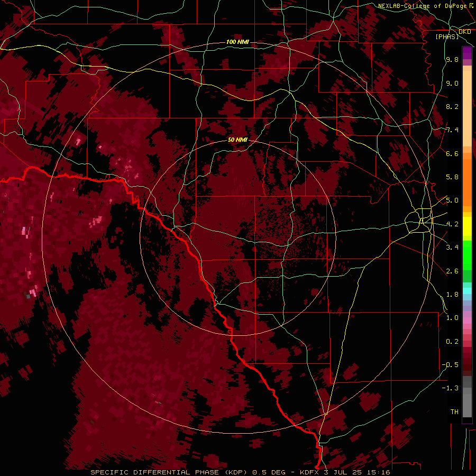This screenshot has width=476, height=476.
Task: Click the -0.5 value on color scale
Action: click(x=450, y=365)
